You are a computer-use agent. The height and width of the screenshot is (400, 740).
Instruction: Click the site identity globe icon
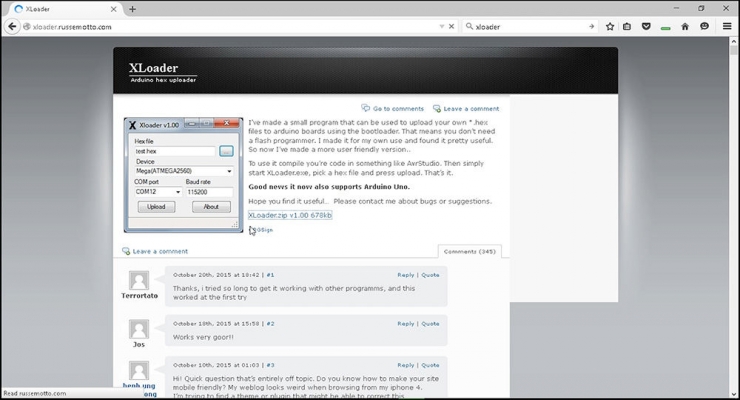click(27, 27)
